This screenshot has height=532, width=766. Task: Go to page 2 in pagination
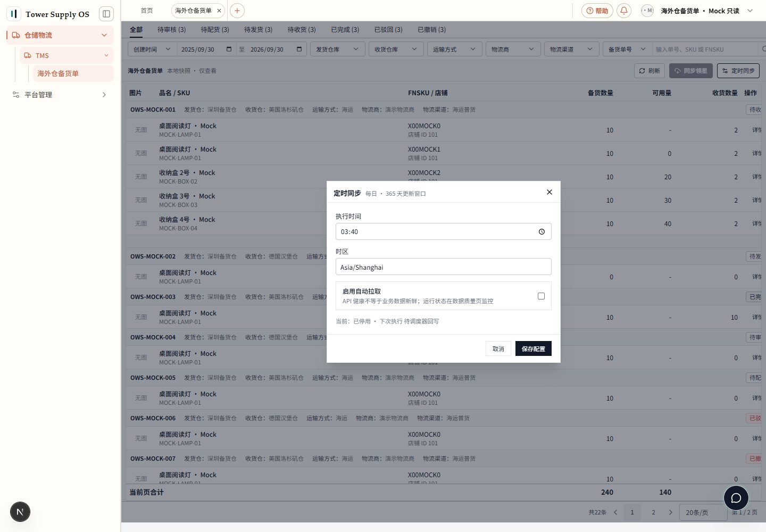click(x=653, y=512)
